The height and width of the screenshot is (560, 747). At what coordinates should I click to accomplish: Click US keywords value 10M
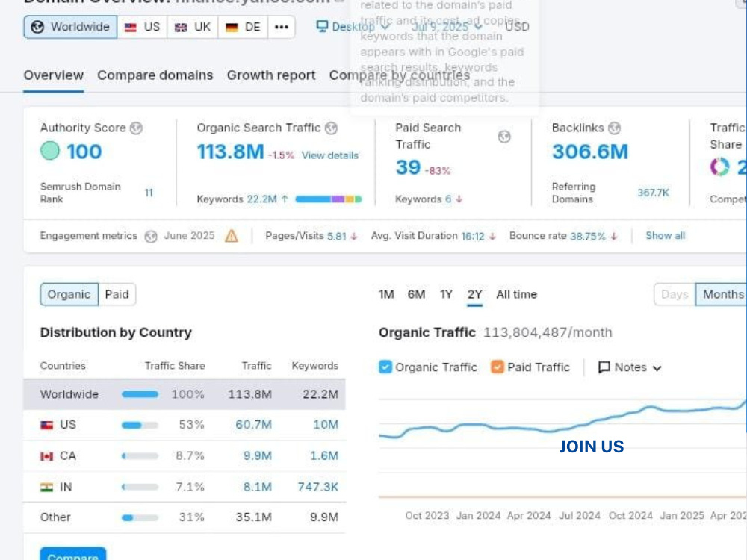(326, 424)
